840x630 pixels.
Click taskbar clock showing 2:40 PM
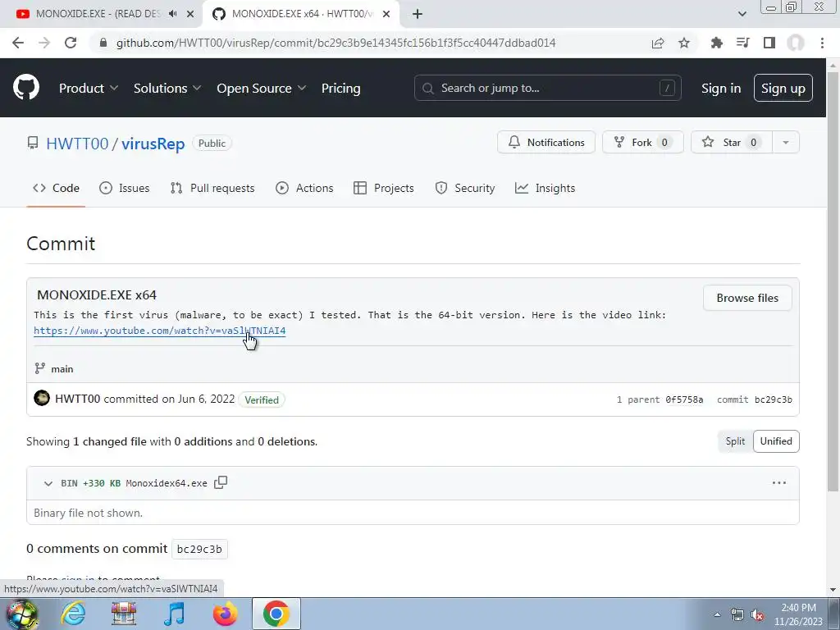pos(798,614)
